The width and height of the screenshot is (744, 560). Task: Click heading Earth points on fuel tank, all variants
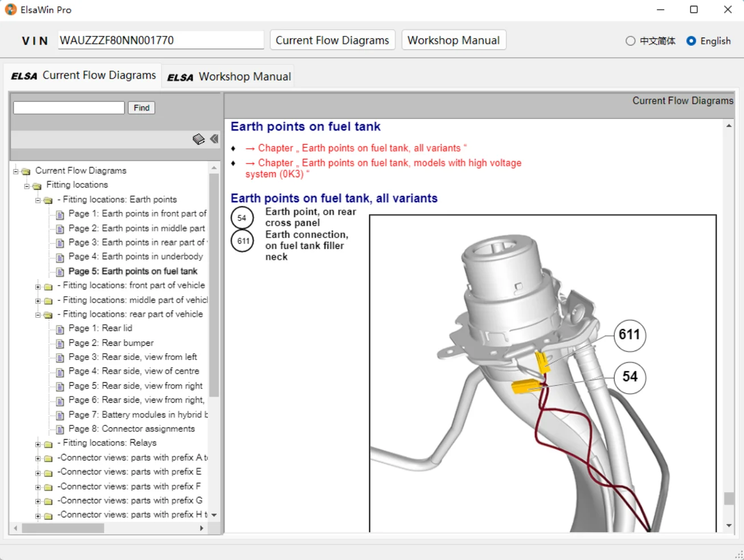334,198
